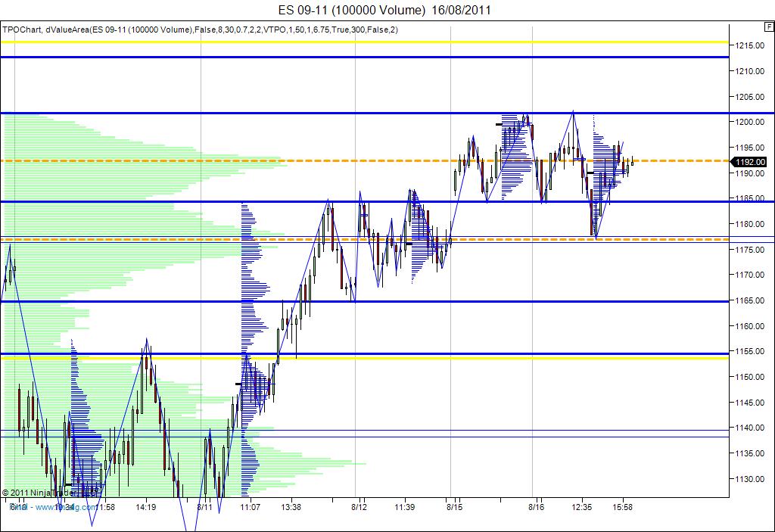The height and width of the screenshot is (532, 775).
Task: Click the 13:38 time axis label
Action: coord(291,507)
